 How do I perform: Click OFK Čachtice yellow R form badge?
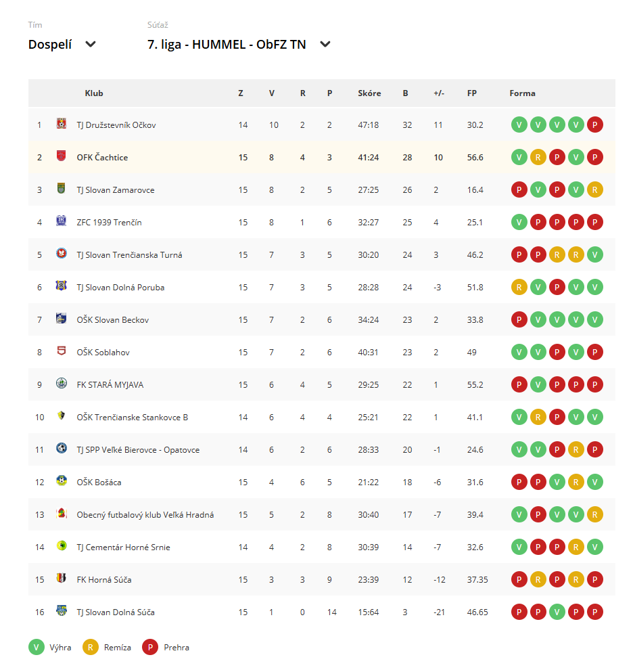tap(538, 157)
